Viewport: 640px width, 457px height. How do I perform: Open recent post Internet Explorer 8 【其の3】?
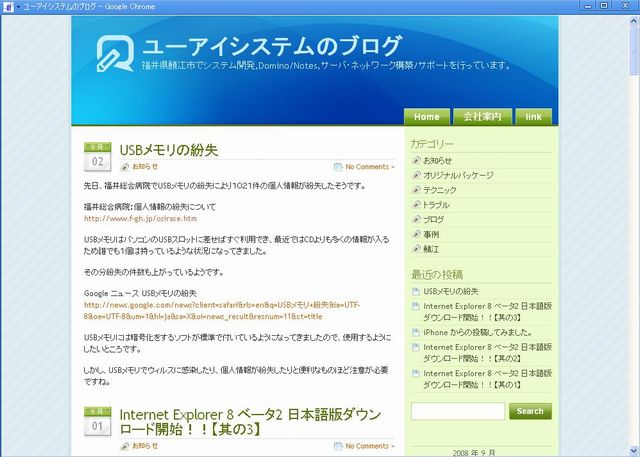[487, 312]
